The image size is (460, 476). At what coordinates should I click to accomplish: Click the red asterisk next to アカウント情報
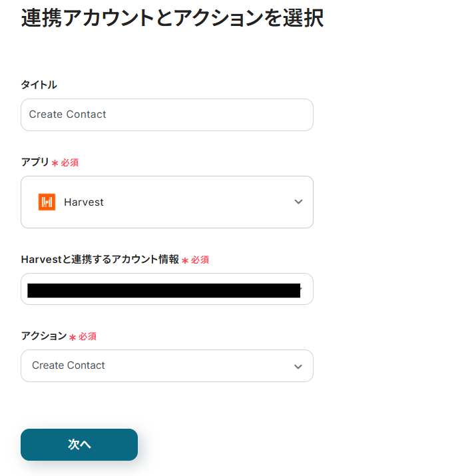point(185,261)
